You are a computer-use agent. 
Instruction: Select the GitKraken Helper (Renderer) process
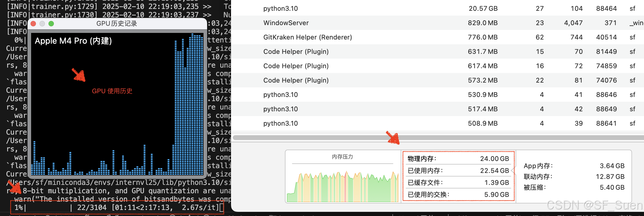click(x=438, y=37)
